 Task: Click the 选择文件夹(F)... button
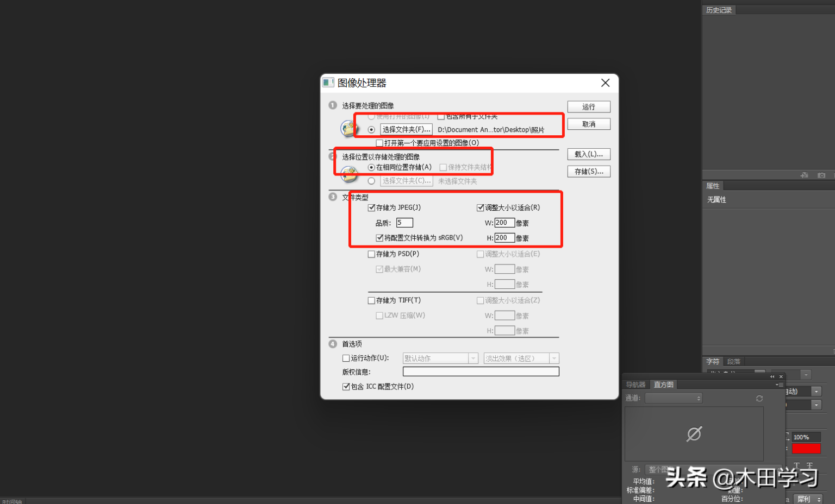click(x=406, y=129)
